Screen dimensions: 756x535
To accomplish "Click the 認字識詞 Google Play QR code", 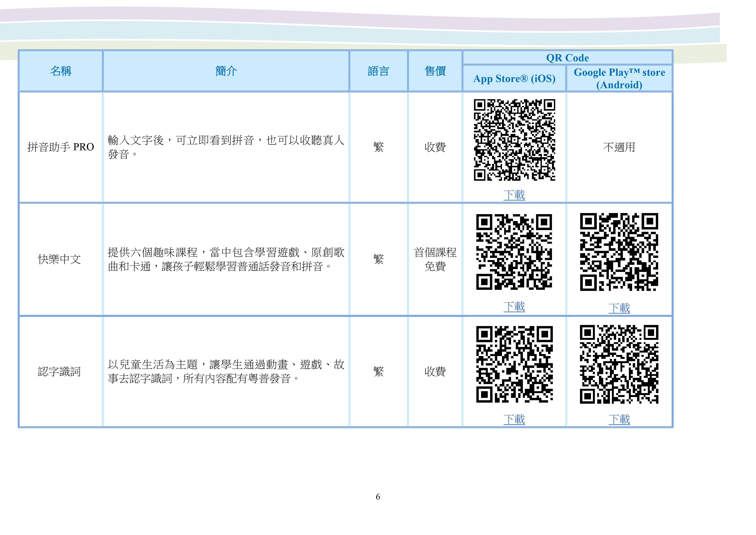I will click(x=619, y=364).
